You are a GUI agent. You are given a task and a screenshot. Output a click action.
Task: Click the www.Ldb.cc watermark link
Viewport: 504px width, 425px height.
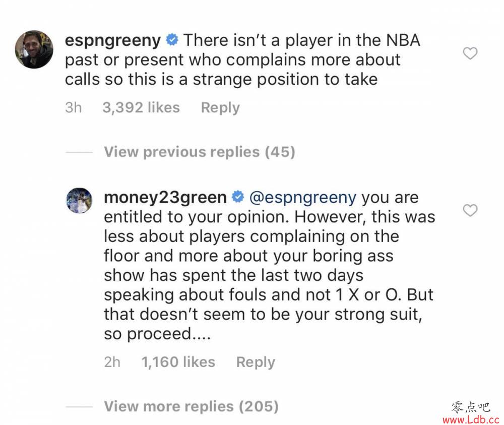click(471, 419)
